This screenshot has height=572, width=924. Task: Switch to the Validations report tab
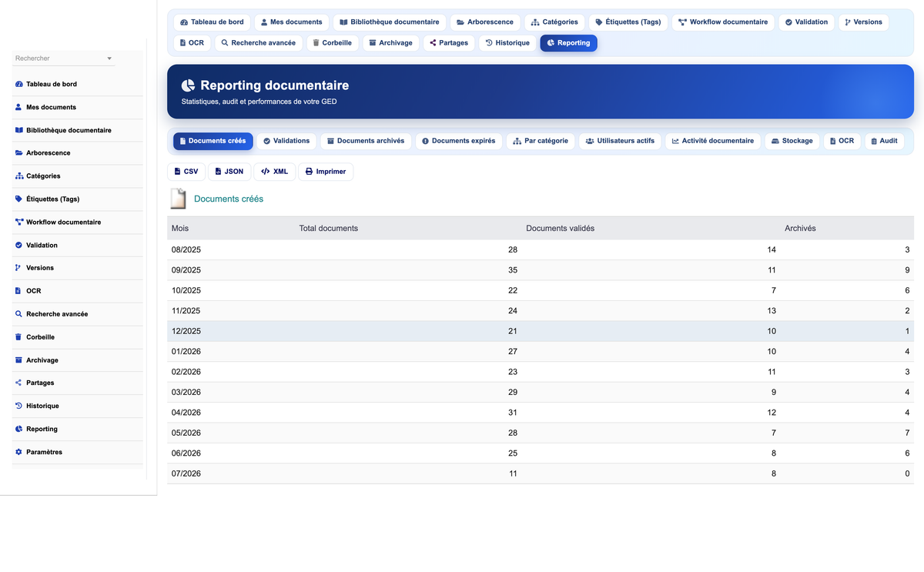tap(286, 141)
